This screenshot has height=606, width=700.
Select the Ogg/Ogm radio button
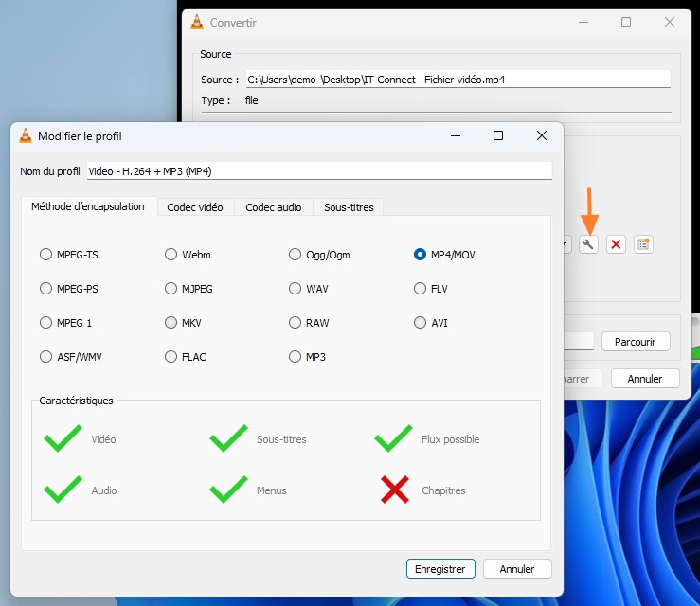click(296, 255)
